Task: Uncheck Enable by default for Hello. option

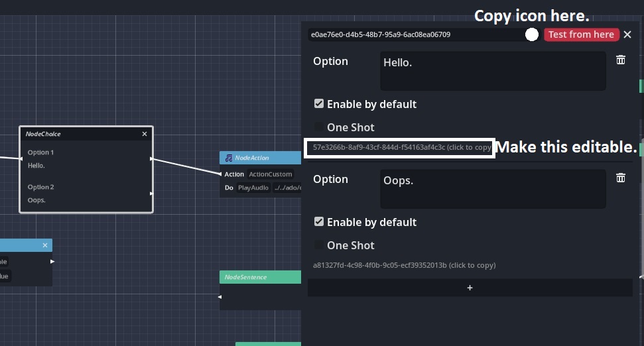Action: tap(319, 104)
